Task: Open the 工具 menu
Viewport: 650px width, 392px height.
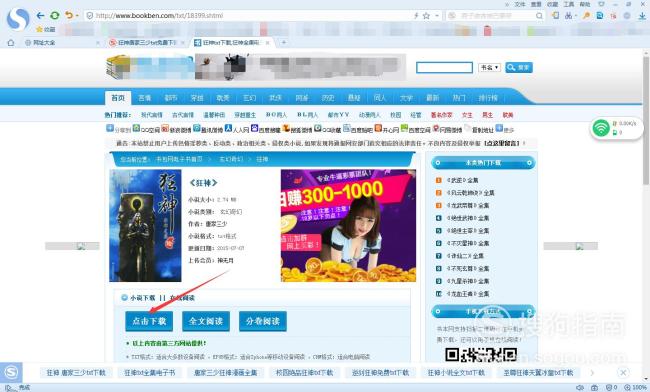Action: pyautogui.click(x=569, y=4)
